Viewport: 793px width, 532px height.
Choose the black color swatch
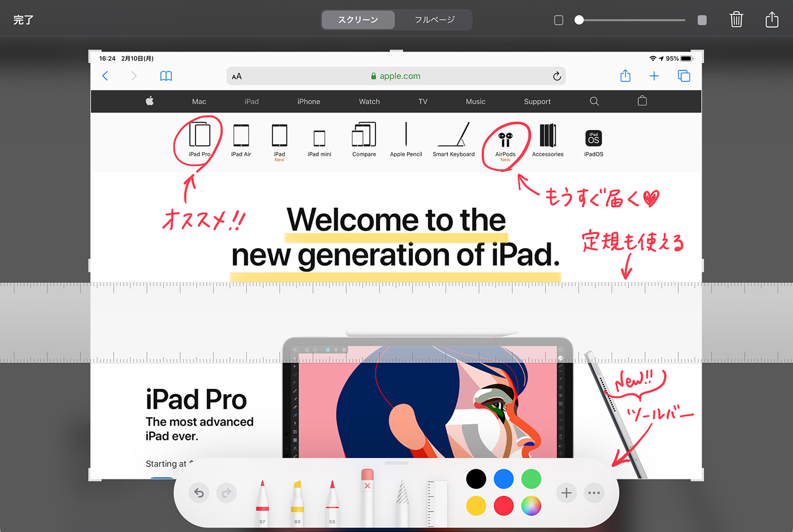(476, 479)
